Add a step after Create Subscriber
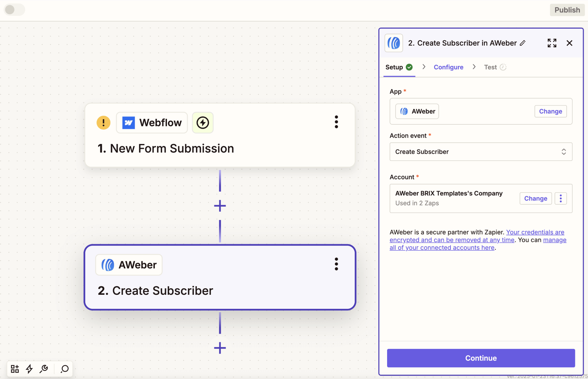The height and width of the screenshot is (379, 588). 220,348
